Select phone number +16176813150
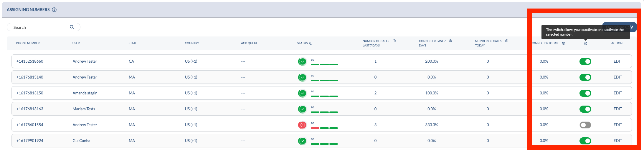 click(x=30, y=93)
